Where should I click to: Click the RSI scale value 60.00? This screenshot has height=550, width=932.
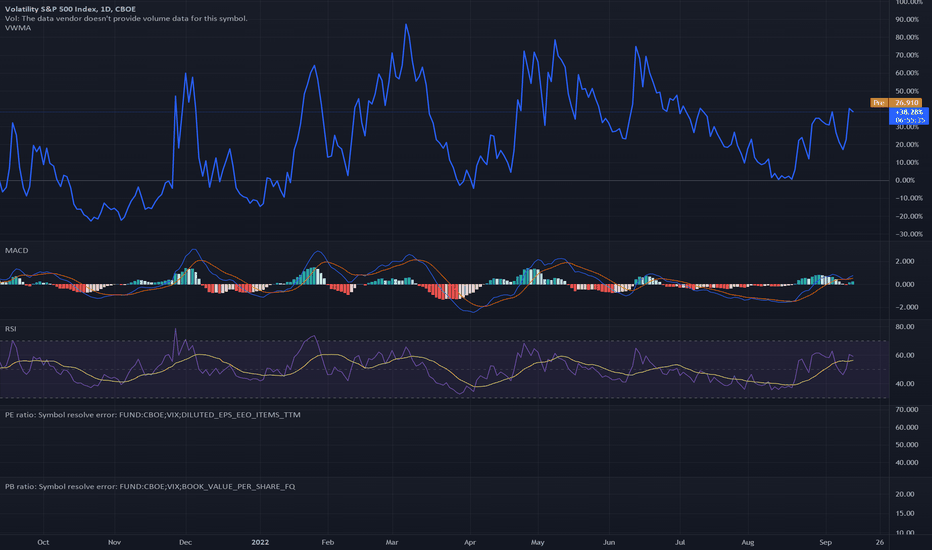[905, 356]
